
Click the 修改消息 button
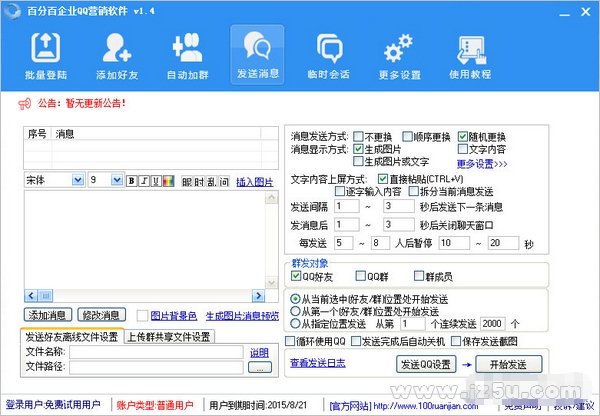click(101, 315)
